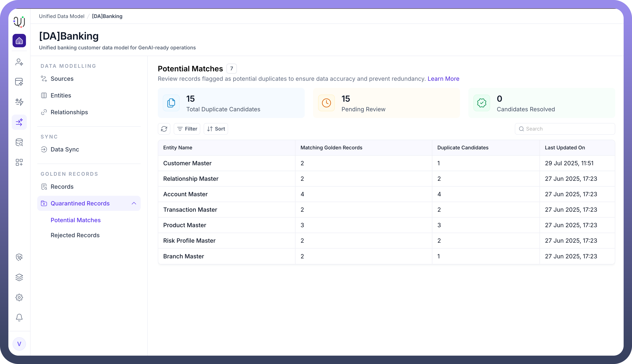632x364 pixels.
Task: Navigate to Data Sync
Action: (x=65, y=150)
